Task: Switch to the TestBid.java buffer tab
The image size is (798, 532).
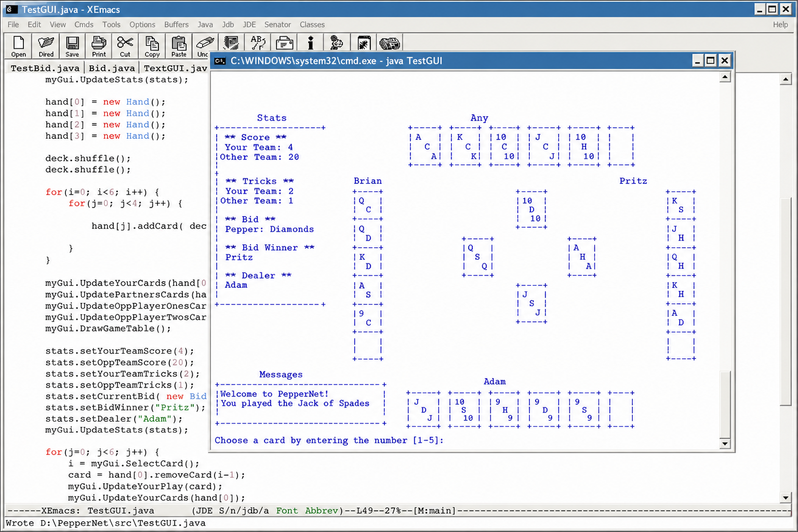Action: click(45, 68)
